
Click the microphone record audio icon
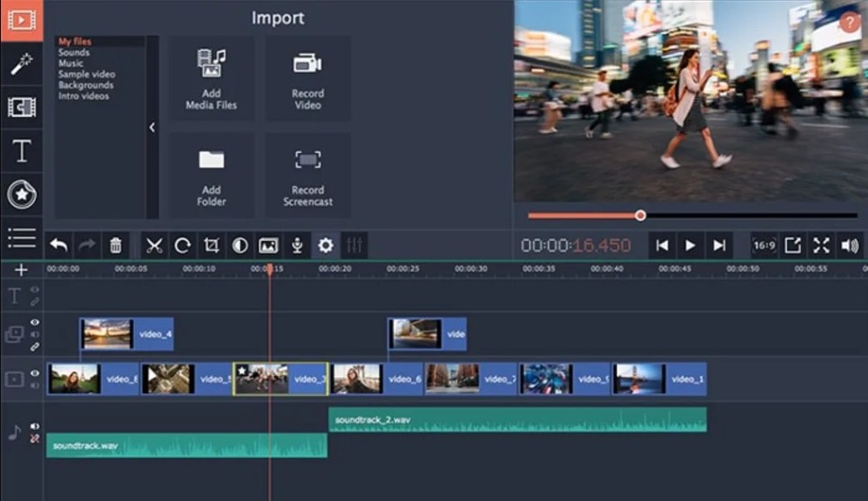297,245
